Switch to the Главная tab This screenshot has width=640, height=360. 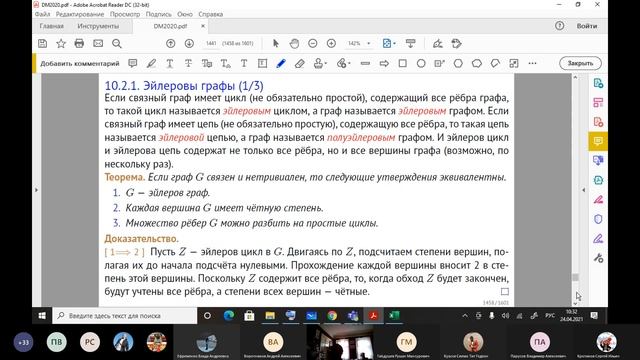tap(51, 26)
